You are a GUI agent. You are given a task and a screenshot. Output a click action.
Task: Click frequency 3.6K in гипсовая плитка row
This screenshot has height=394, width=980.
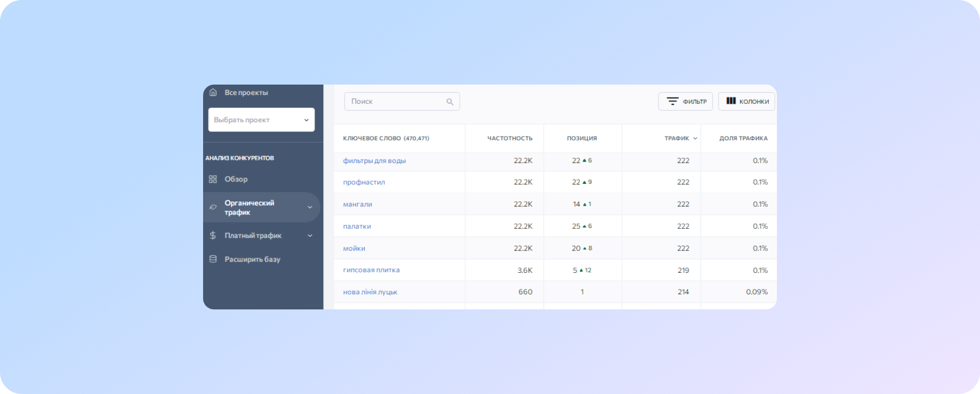point(525,270)
